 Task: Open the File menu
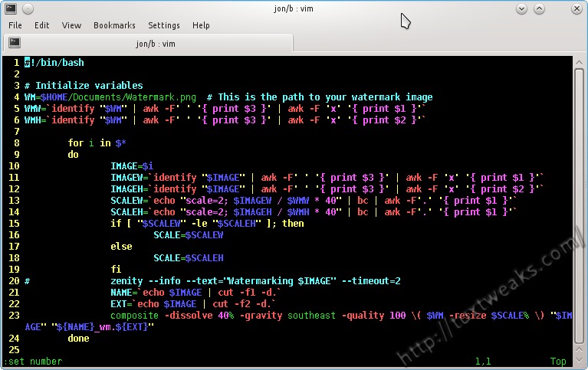coord(15,25)
